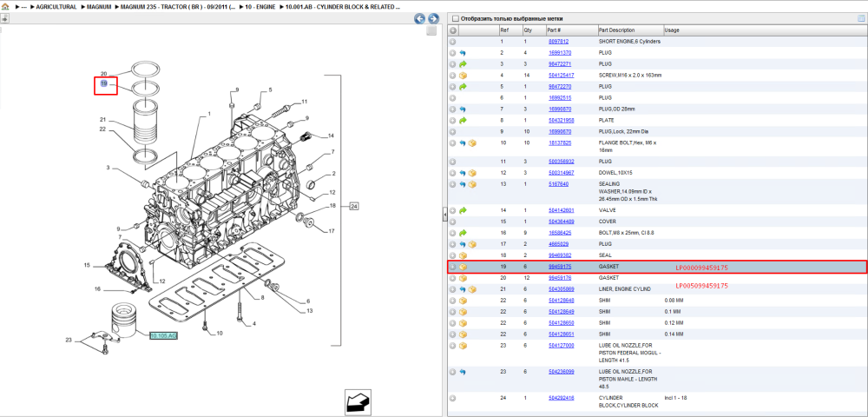Open the 10.105.AG link on the diagram
The image size is (868, 417).
click(163, 335)
